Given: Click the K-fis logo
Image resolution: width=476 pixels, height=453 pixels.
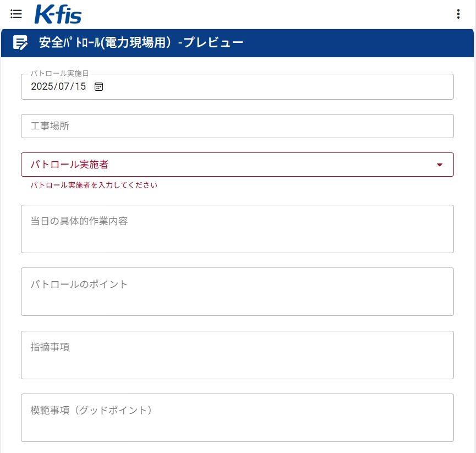Looking at the screenshot, I should [58, 14].
